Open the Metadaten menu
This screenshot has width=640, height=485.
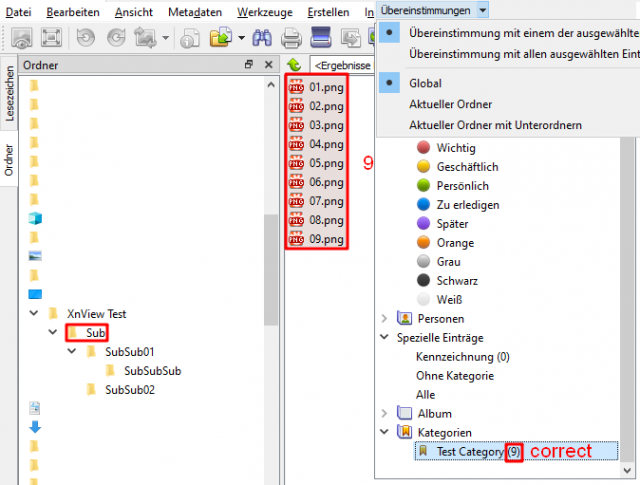[195, 12]
